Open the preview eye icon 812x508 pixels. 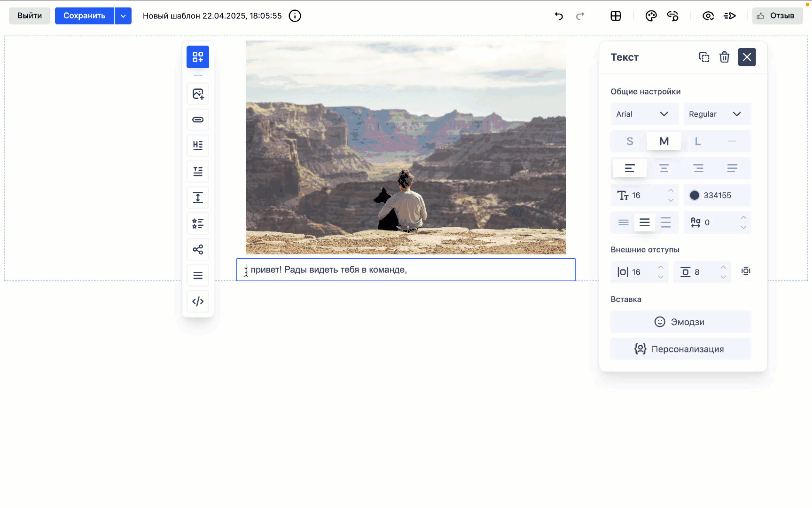[x=708, y=16]
